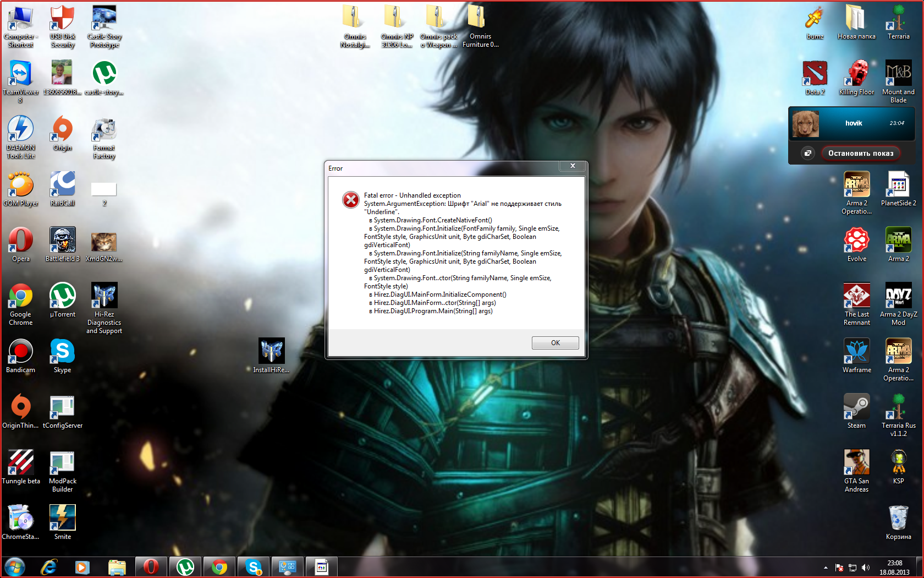Open Arma 2 DayZ Mod shortcut
Viewport: 924px width, 578px height.
click(899, 304)
